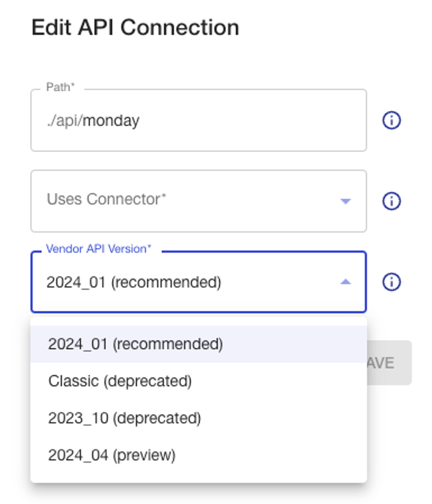
Task: Expand the Uses Connector dropdown arrow
Action: pos(345,201)
